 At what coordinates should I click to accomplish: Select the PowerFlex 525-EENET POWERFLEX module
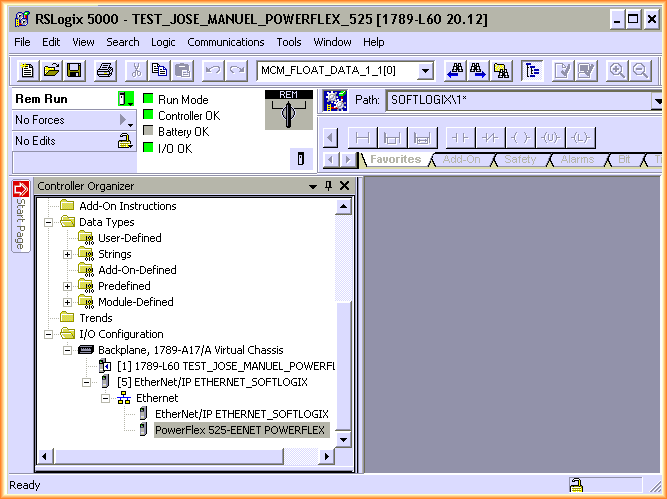tap(241, 430)
